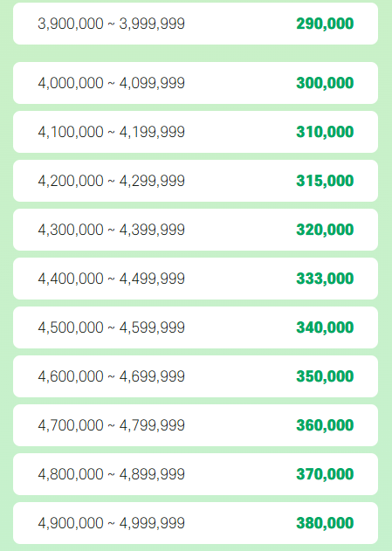Click the 300,000 amount value

(x=325, y=83)
